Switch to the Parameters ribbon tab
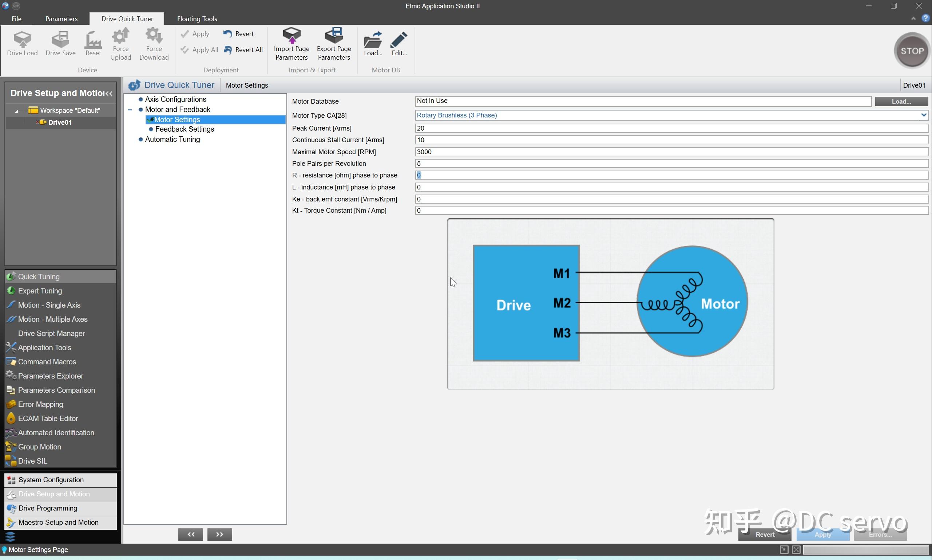932x560 pixels. pyautogui.click(x=61, y=19)
